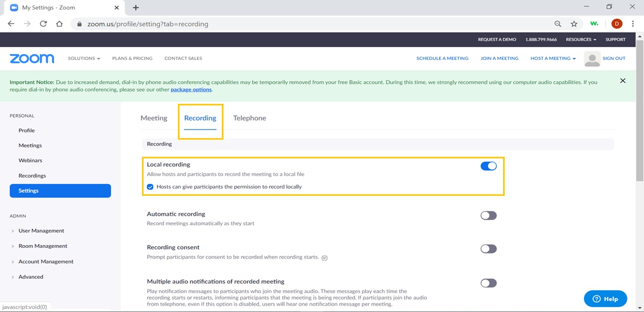This screenshot has height=312, width=644.
Task: Open a new browser tab
Action: click(x=136, y=7)
